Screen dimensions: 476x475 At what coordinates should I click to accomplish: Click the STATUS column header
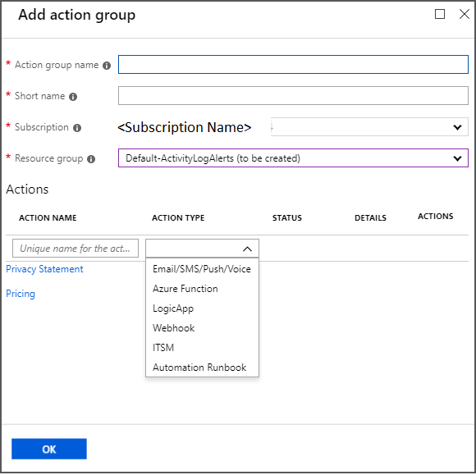click(287, 218)
